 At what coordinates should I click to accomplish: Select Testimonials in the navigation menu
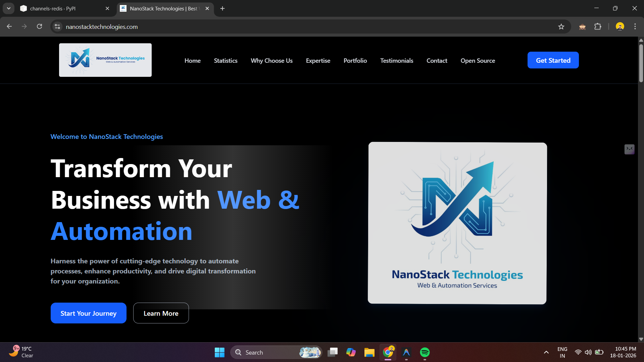(396, 60)
